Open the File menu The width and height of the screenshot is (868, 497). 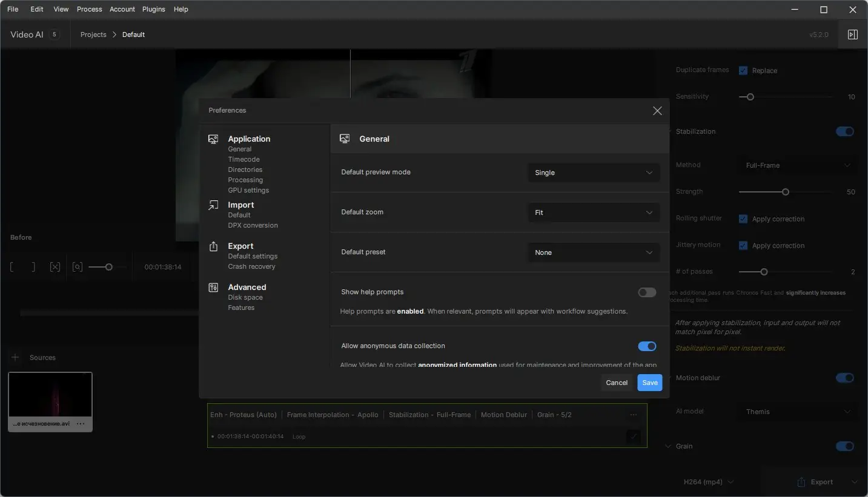click(13, 9)
